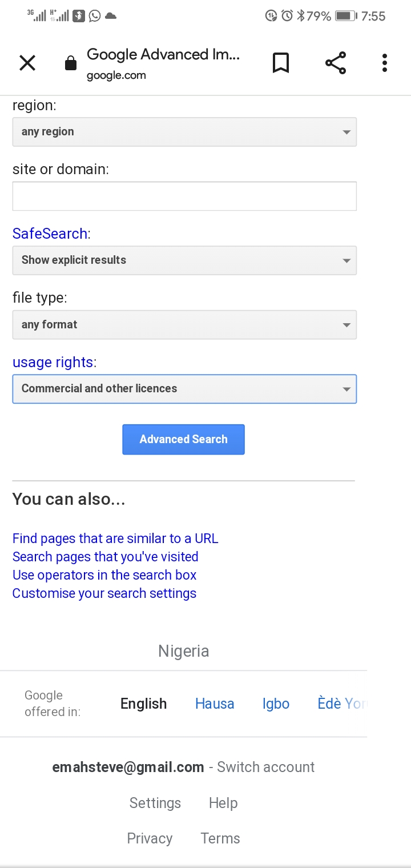
Task: Tap the WhatsApp notification icon in status bar
Action: [x=95, y=16]
